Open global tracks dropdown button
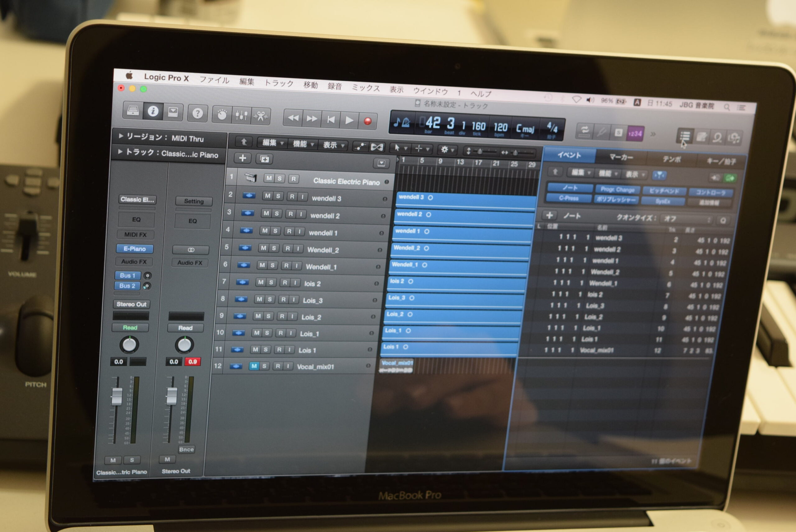 click(381, 163)
